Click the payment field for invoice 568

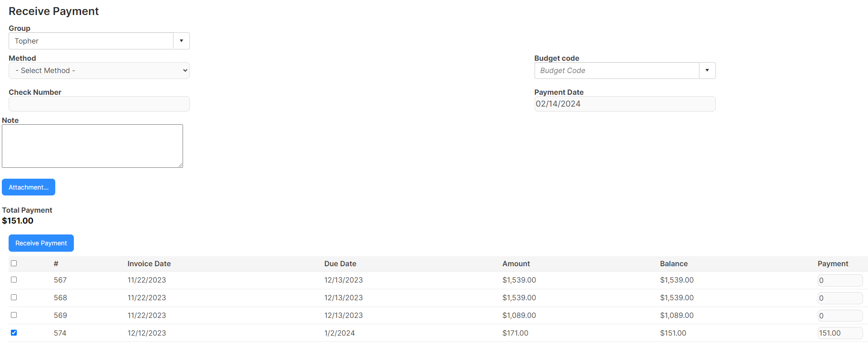point(840,298)
